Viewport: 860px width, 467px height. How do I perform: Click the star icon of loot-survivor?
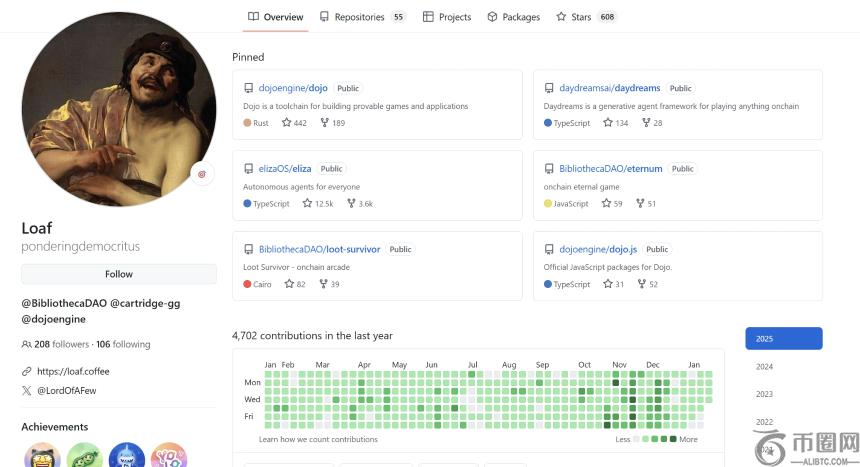[x=289, y=284]
